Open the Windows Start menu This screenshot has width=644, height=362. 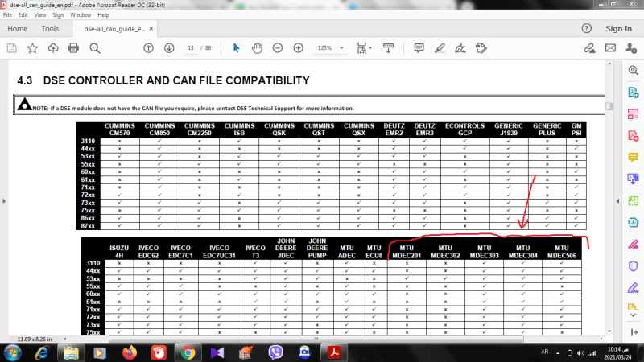click(x=13, y=352)
